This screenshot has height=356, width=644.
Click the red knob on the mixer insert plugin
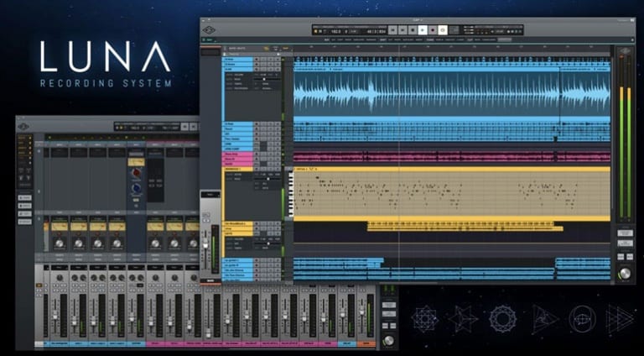(136, 174)
